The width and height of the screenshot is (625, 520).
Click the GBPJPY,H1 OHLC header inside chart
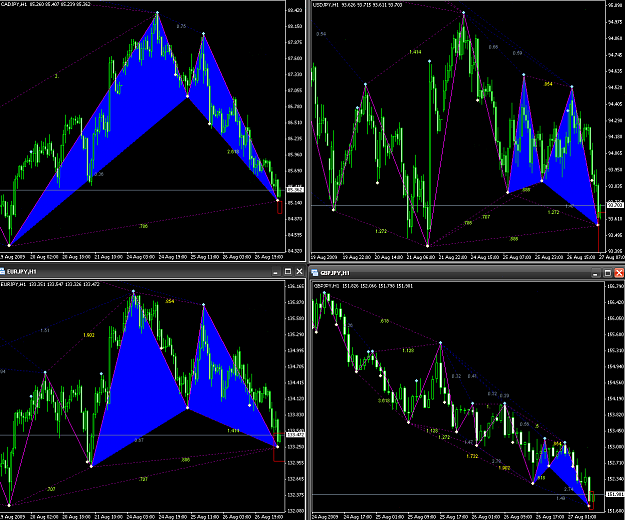363,286
